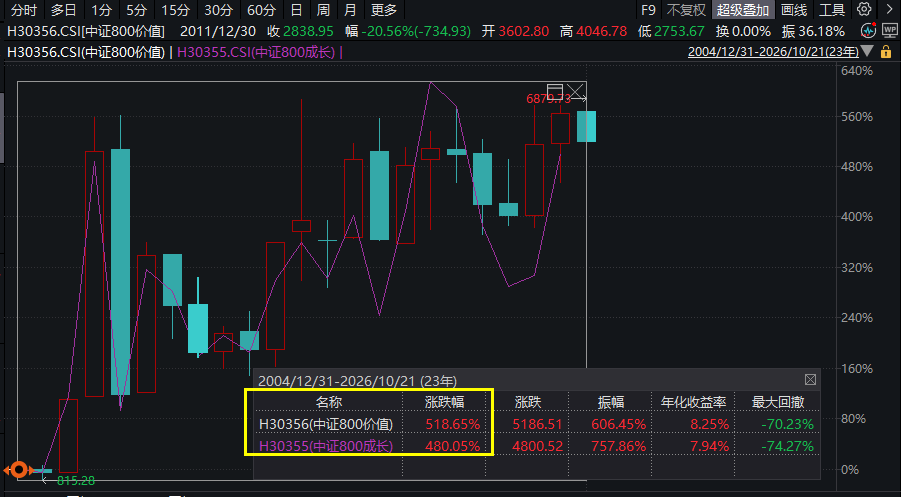Click the X icon above the chart
901x497 pixels.
coord(575,91)
